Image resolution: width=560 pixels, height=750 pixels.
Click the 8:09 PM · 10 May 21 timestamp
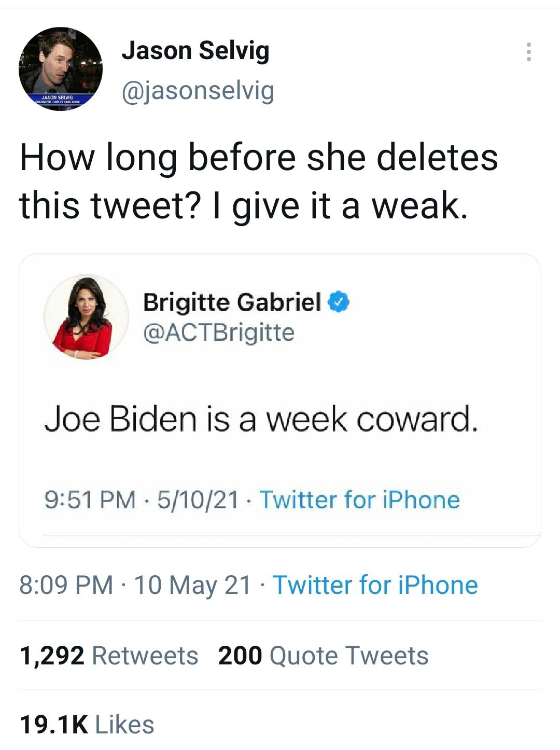135,585
